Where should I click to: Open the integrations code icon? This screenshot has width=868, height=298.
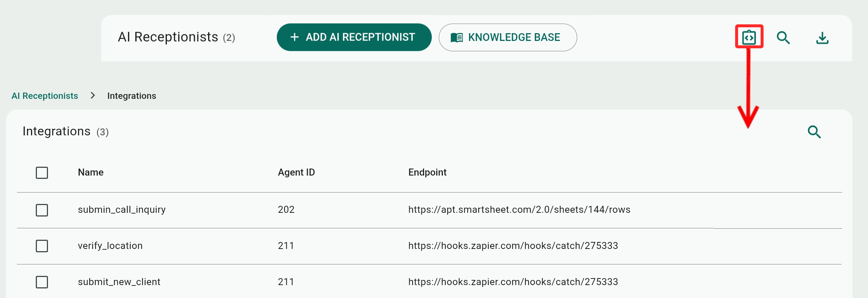749,37
